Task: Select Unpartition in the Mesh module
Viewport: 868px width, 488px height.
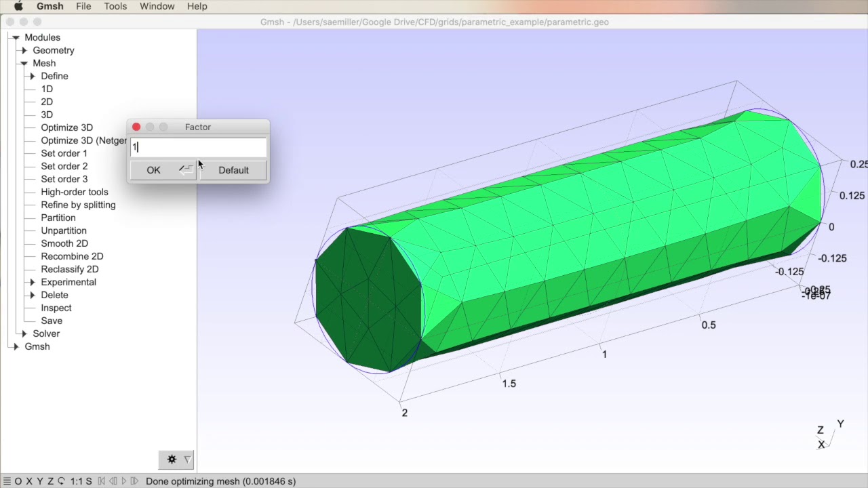Action: click(64, 230)
